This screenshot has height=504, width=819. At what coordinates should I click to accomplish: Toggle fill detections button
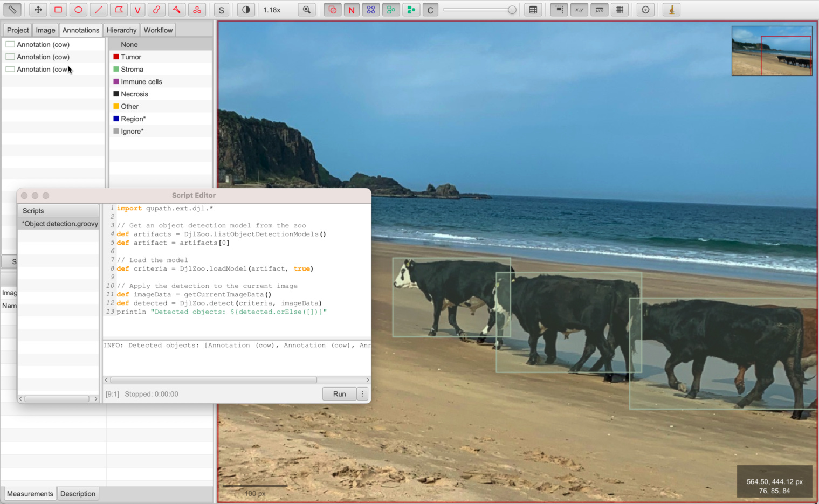[x=411, y=10]
